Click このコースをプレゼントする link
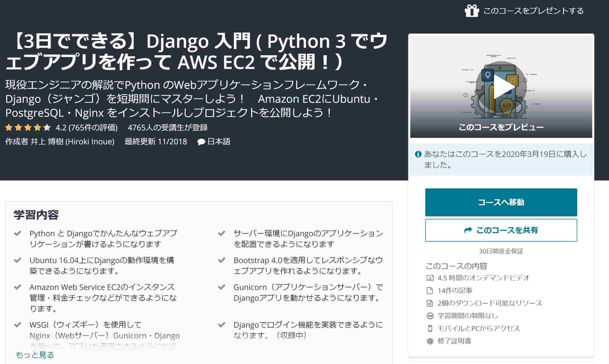 (x=534, y=11)
